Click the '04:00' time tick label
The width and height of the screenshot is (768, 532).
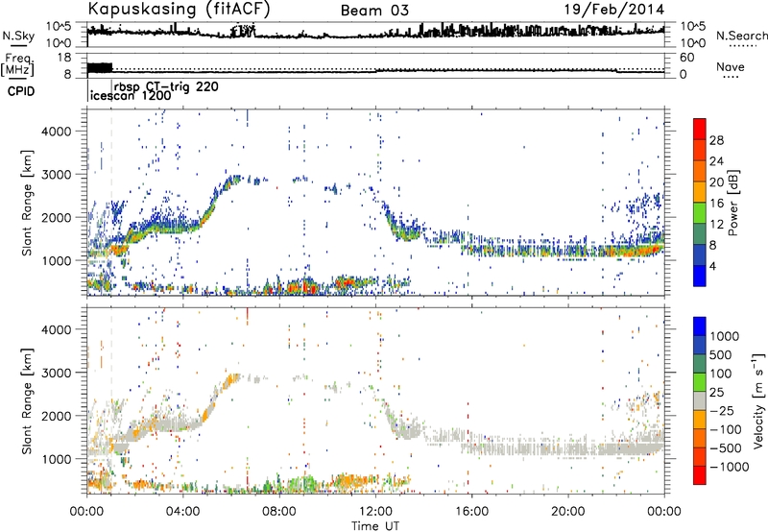click(183, 512)
